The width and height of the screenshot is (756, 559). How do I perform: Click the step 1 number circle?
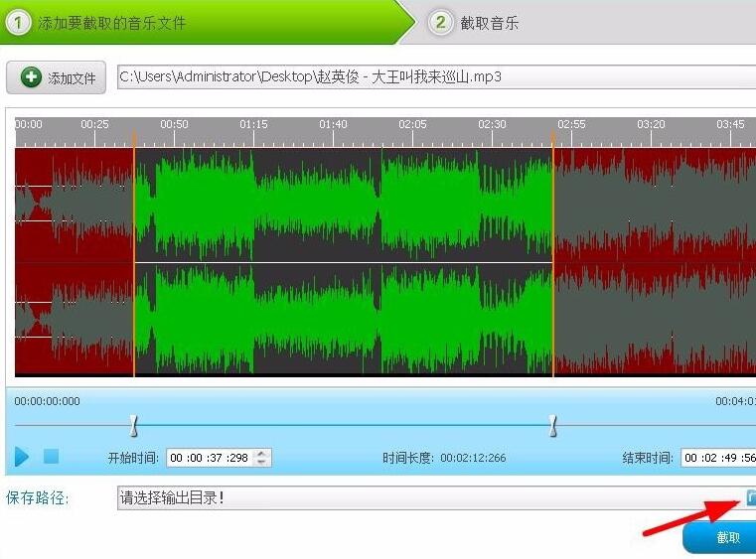click(18, 22)
